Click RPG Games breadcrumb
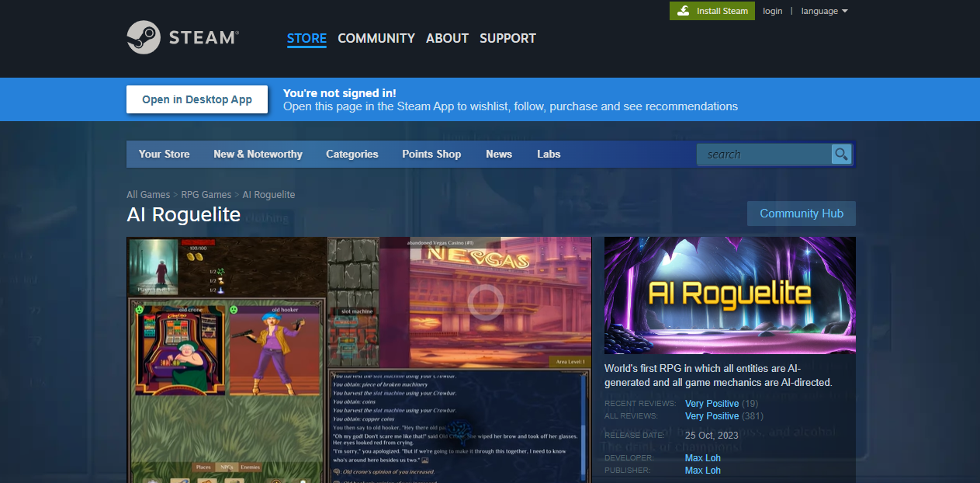The height and width of the screenshot is (483, 980). (206, 194)
